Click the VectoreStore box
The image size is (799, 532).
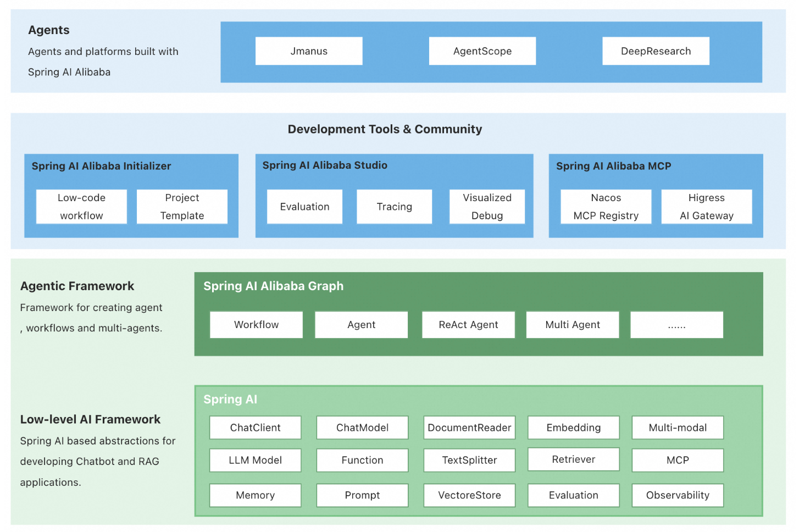(x=469, y=495)
